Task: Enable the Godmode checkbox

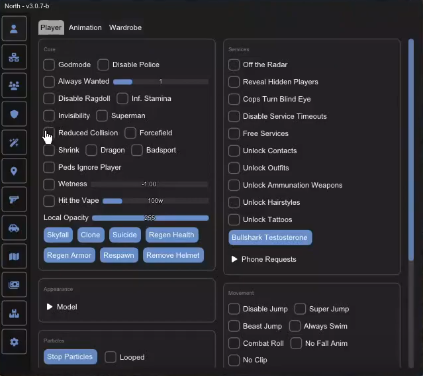Action: tap(49, 65)
